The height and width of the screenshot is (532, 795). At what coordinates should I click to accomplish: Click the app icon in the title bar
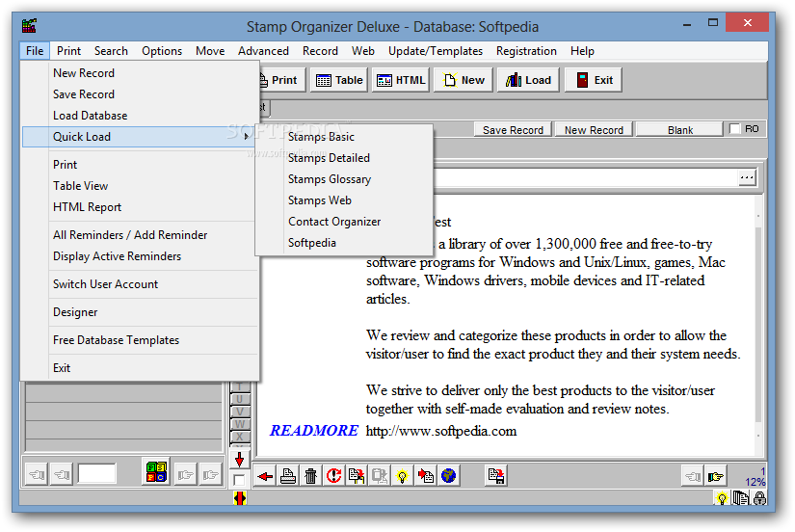(x=30, y=25)
